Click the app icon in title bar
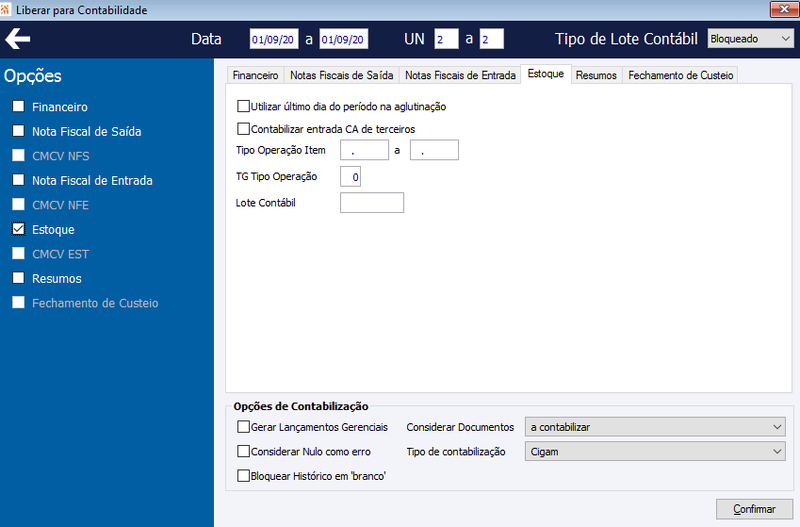This screenshot has height=527, width=800. [x=5, y=9]
